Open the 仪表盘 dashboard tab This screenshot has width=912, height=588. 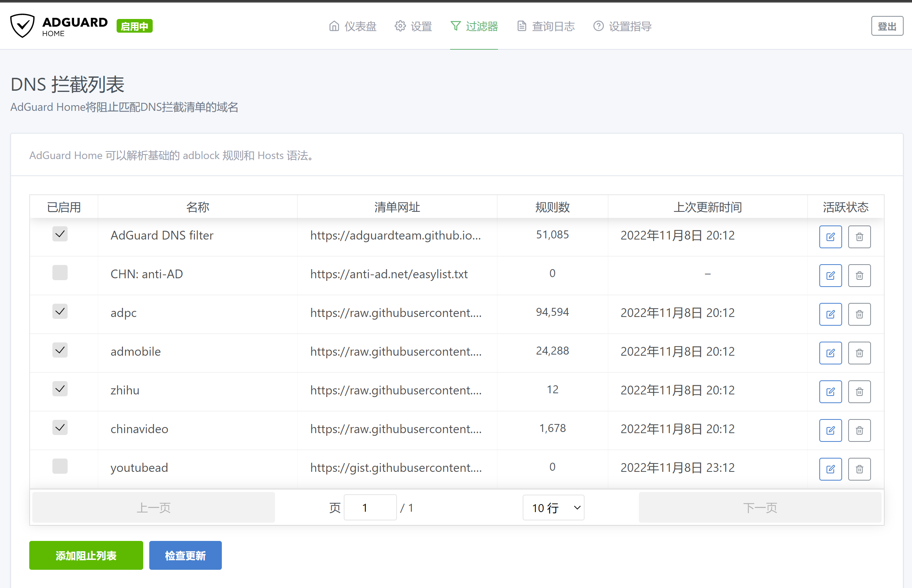click(352, 26)
